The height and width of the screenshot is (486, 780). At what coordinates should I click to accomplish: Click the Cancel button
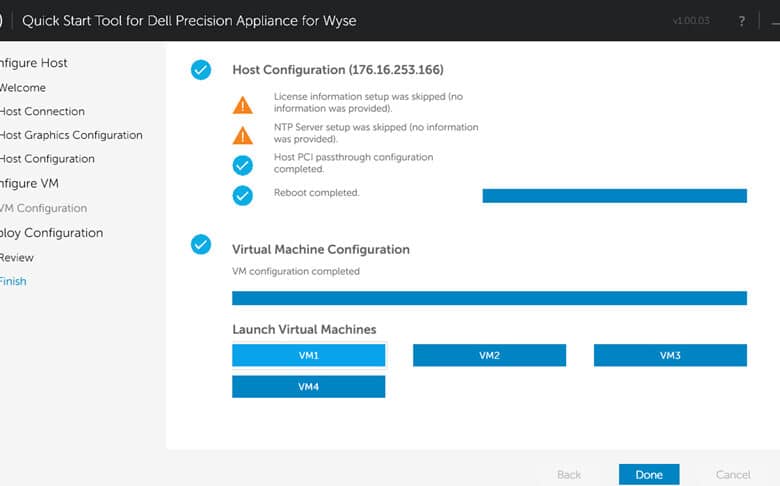point(733,475)
